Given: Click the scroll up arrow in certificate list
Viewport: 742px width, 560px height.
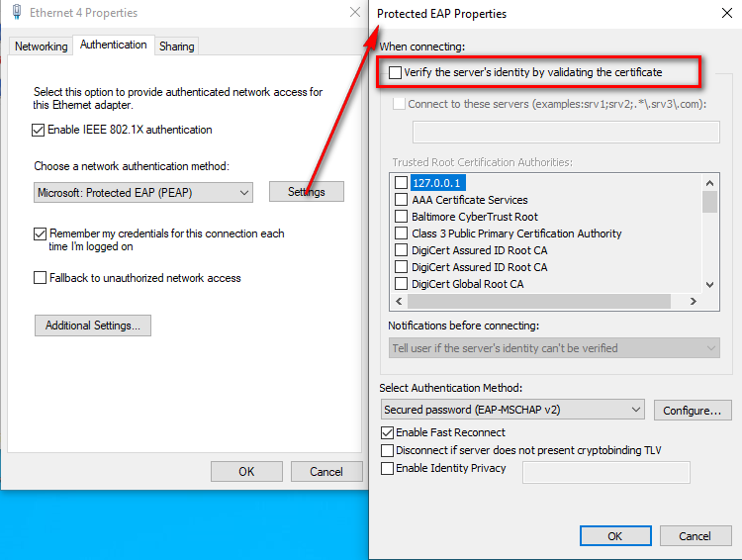Looking at the screenshot, I should (x=709, y=183).
